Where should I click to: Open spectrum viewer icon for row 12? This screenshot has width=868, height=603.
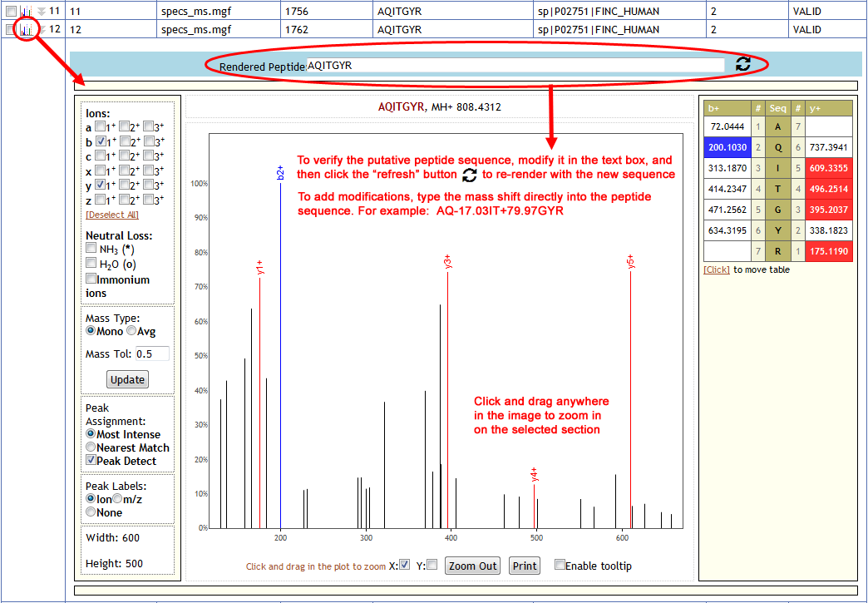27,30
